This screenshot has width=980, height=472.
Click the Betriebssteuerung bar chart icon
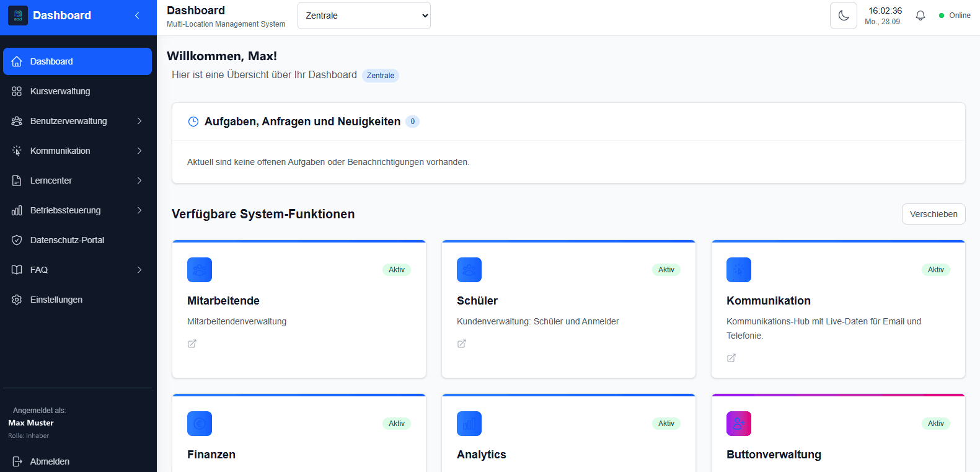17,210
